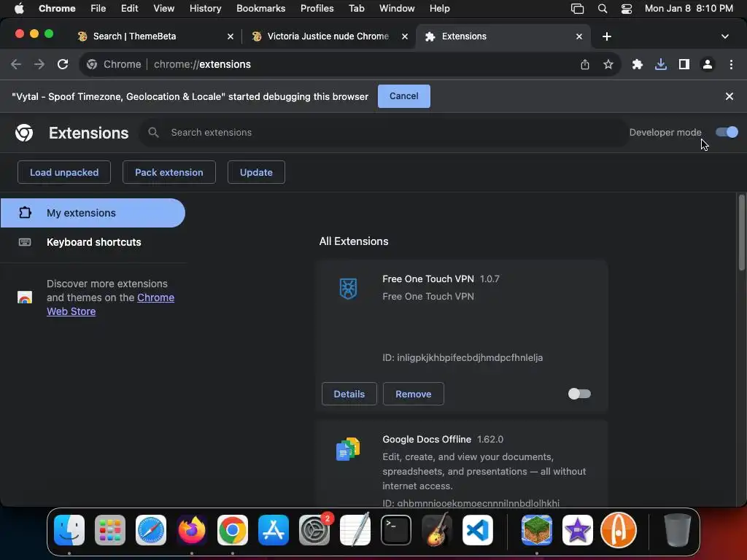Screen dimensions: 747x560
Task: Open the Edit menu
Action: pos(130,9)
